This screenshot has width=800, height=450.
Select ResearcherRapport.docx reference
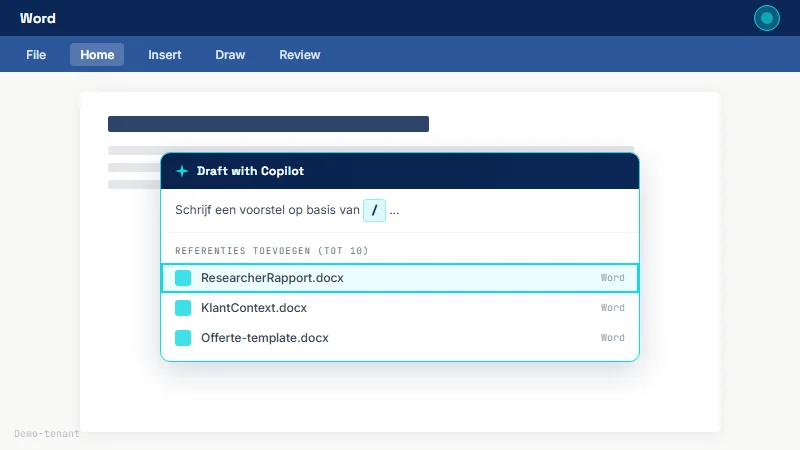click(399, 278)
